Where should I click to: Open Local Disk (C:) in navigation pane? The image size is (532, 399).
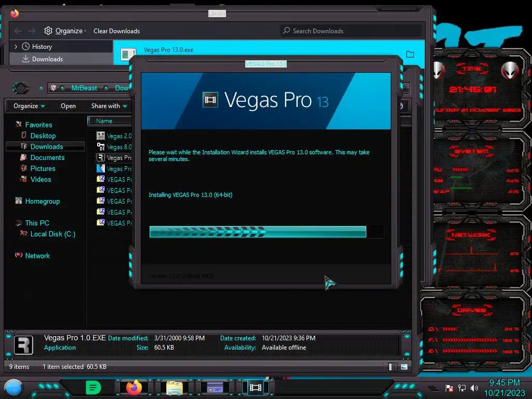52,234
